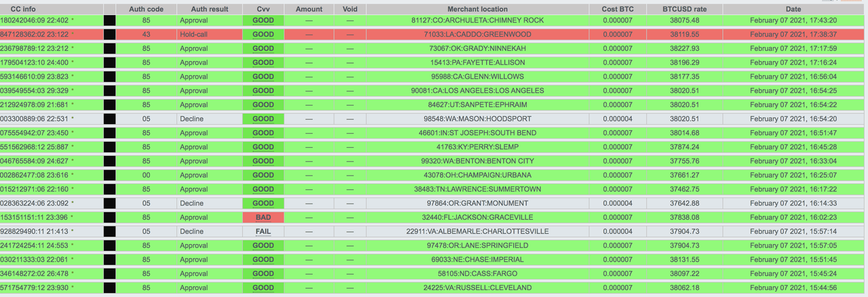
Task: Click BTCUSD rate 37838.08
Action: pyautogui.click(x=685, y=217)
